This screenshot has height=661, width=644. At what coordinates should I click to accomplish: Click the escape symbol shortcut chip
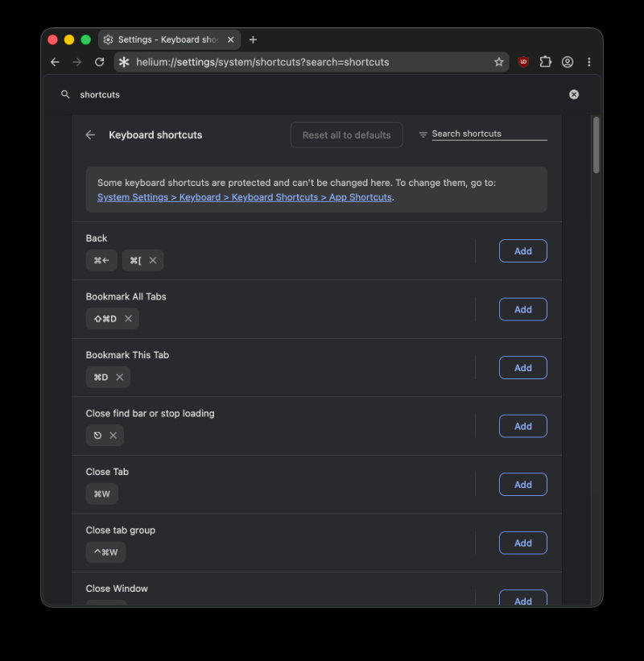click(x=97, y=436)
